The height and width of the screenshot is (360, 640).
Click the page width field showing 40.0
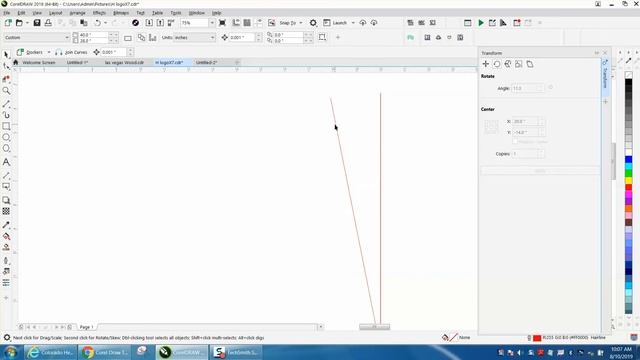click(94, 35)
